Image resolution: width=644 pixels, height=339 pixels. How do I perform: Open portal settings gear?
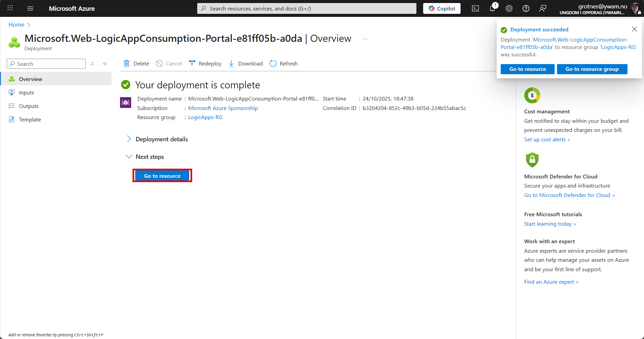coord(509,8)
